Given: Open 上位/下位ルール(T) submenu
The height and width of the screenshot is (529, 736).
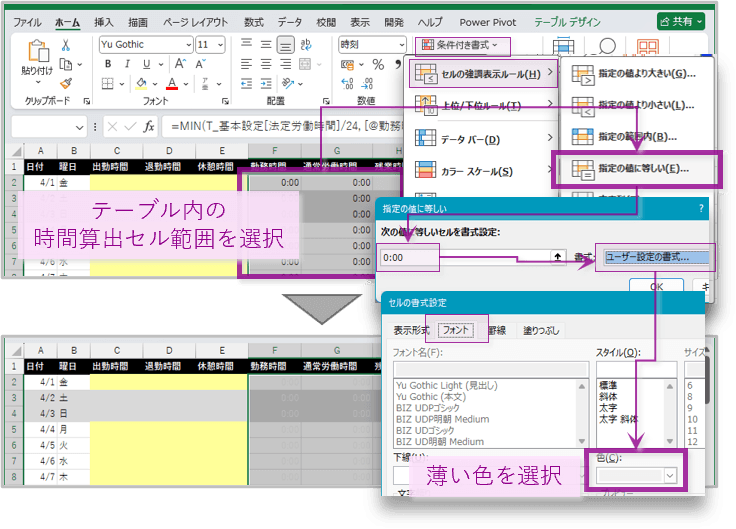Looking at the screenshot, I should pyautogui.click(x=483, y=106).
